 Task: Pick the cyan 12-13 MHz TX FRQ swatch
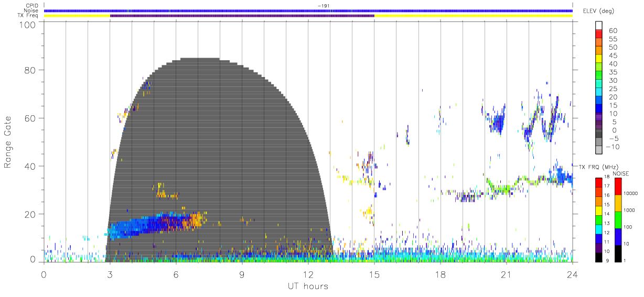pos(599,229)
